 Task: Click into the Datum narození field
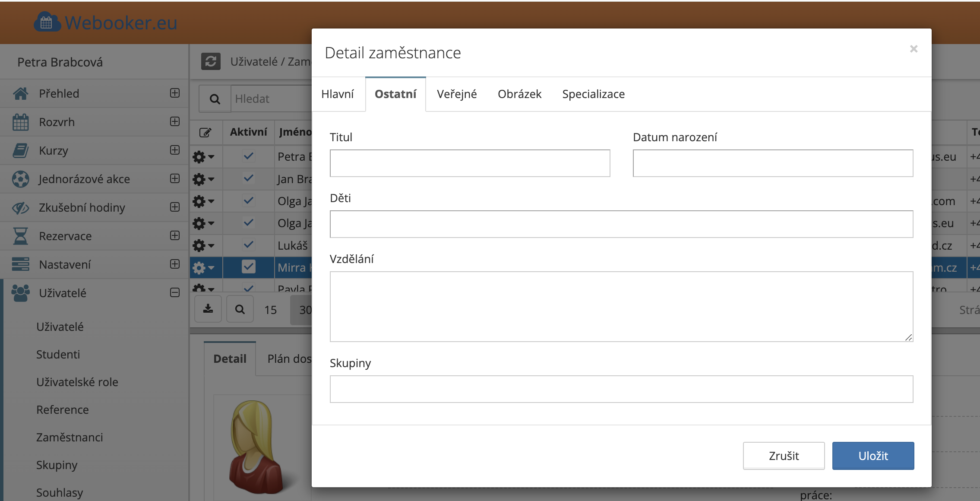(772, 163)
